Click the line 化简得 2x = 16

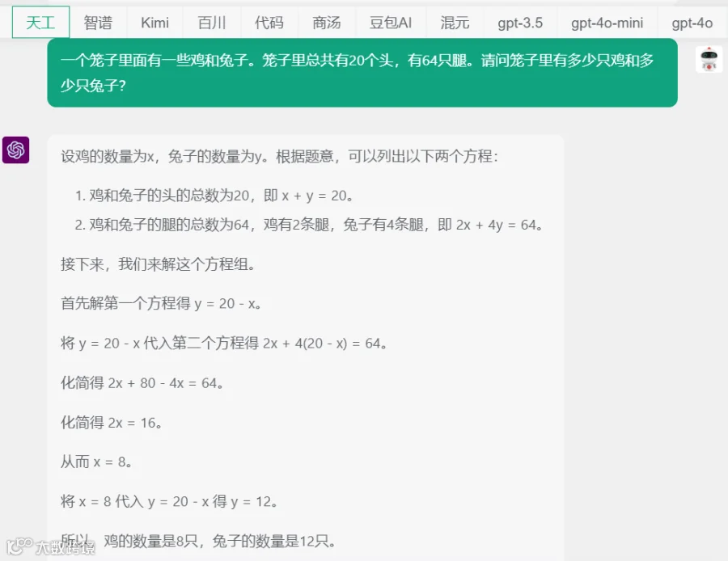[112, 422]
